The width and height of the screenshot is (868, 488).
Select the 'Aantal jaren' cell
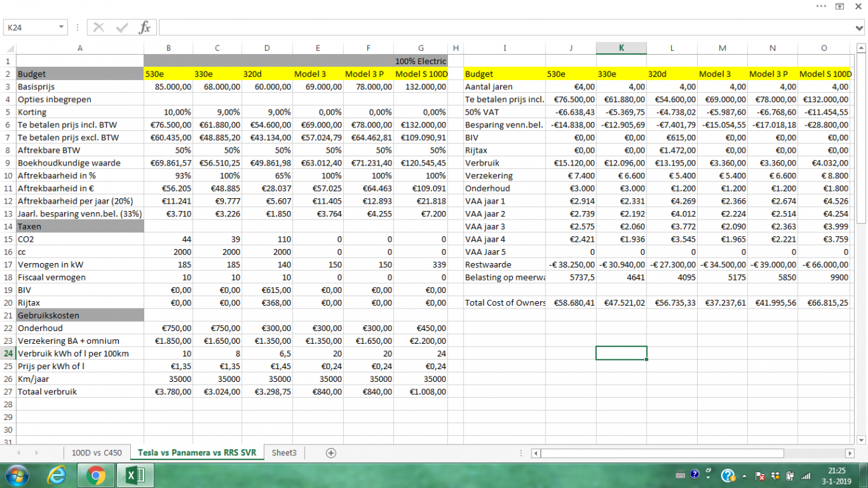tap(504, 86)
